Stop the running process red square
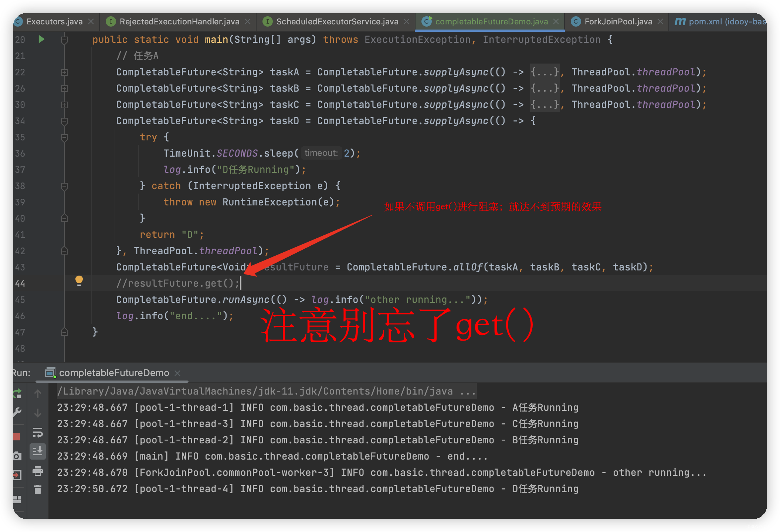 (17, 437)
